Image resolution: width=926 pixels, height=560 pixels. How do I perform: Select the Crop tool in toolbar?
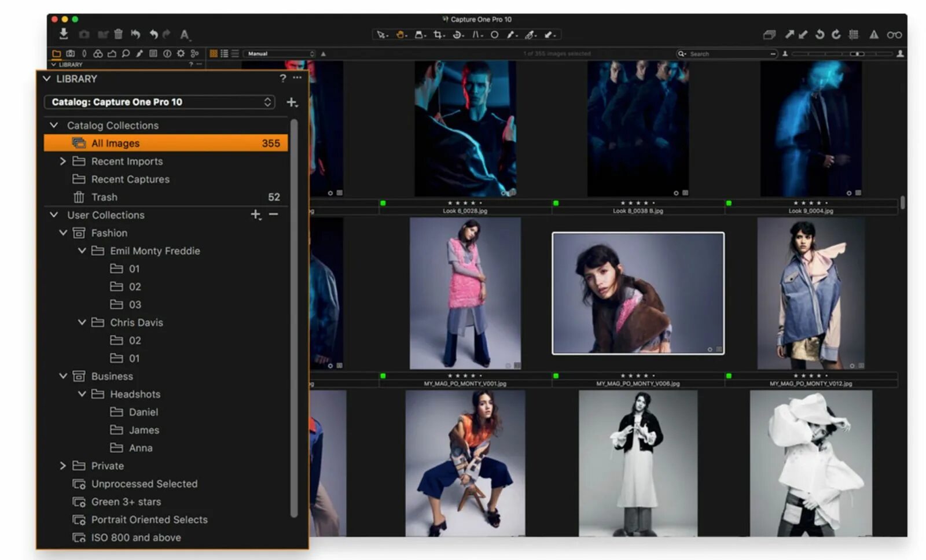(439, 35)
